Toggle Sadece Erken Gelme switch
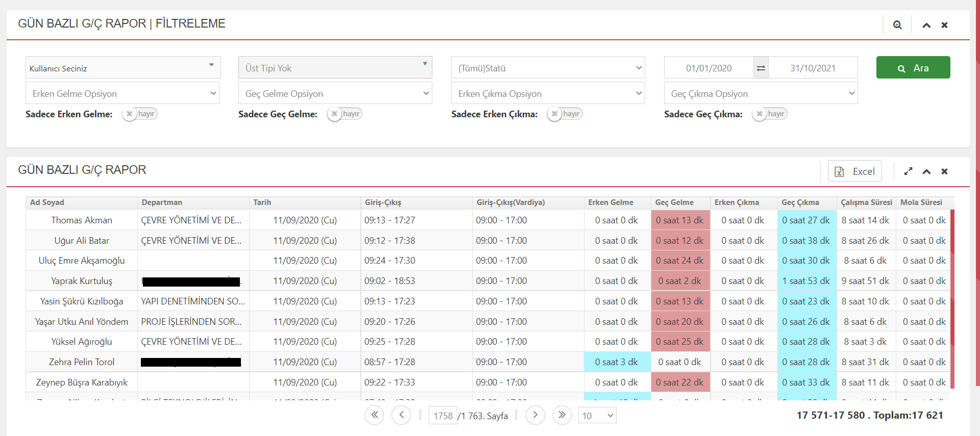Image resolution: width=980 pixels, height=436 pixels. pyautogui.click(x=140, y=114)
